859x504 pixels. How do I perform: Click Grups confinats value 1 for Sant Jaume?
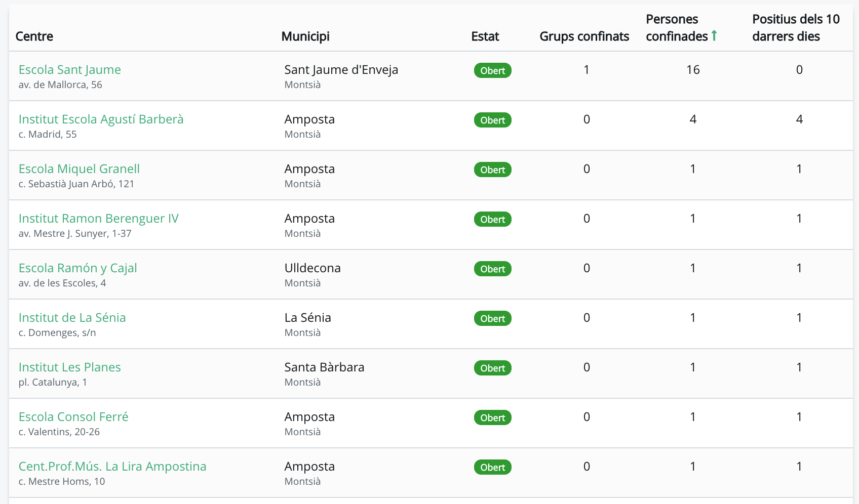587,70
